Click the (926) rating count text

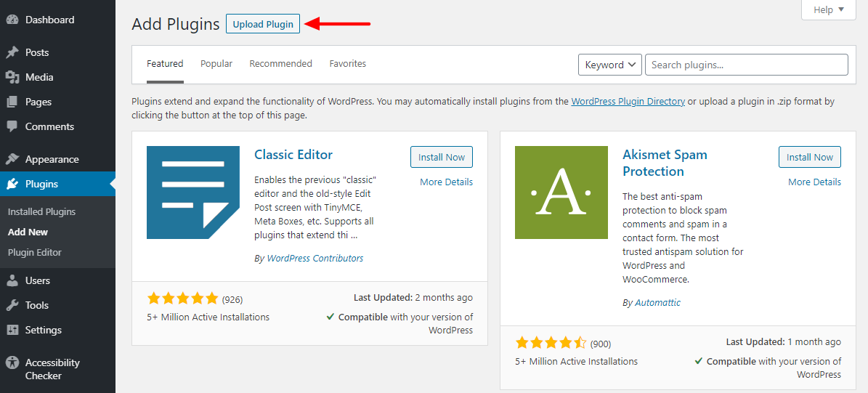click(232, 300)
